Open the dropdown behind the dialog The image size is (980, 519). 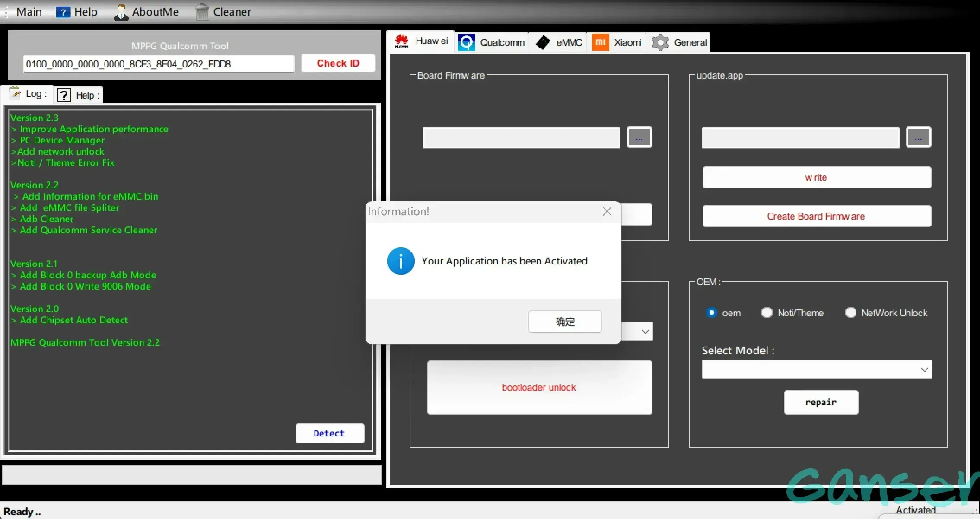coord(645,331)
